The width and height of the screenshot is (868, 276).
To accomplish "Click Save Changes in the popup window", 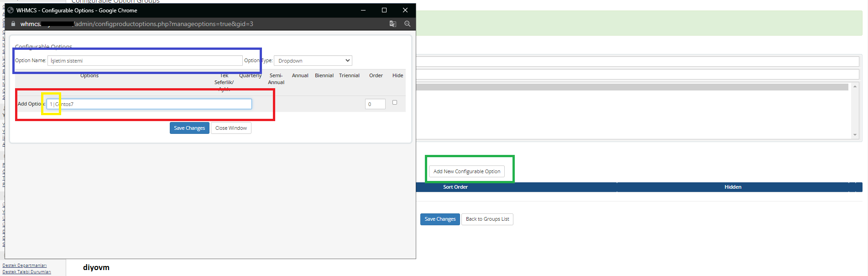I will click(189, 128).
